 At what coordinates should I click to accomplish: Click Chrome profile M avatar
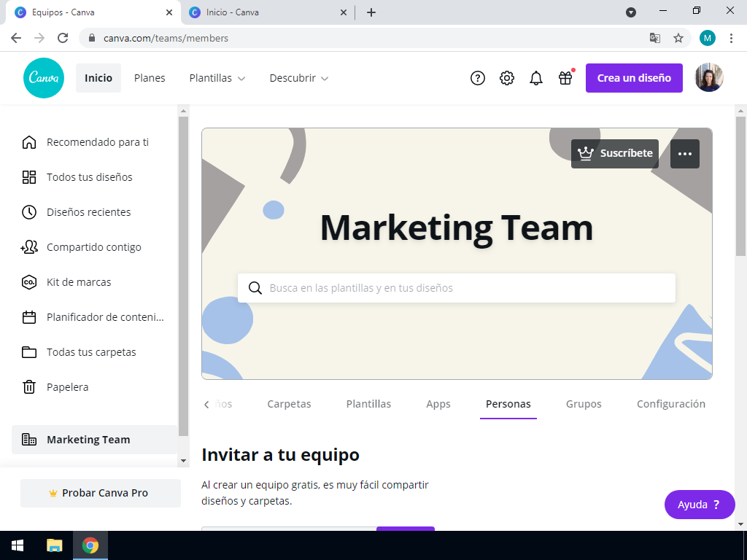pos(708,38)
